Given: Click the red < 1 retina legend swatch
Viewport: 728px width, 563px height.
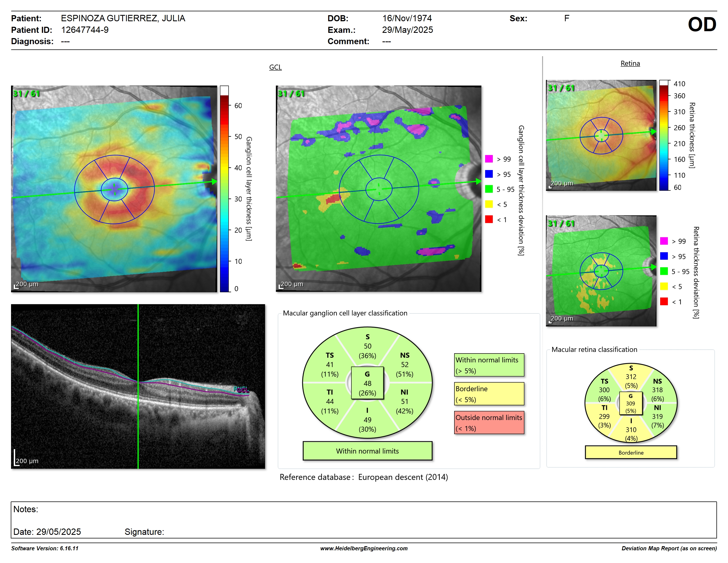Looking at the screenshot, I should pos(664,301).
